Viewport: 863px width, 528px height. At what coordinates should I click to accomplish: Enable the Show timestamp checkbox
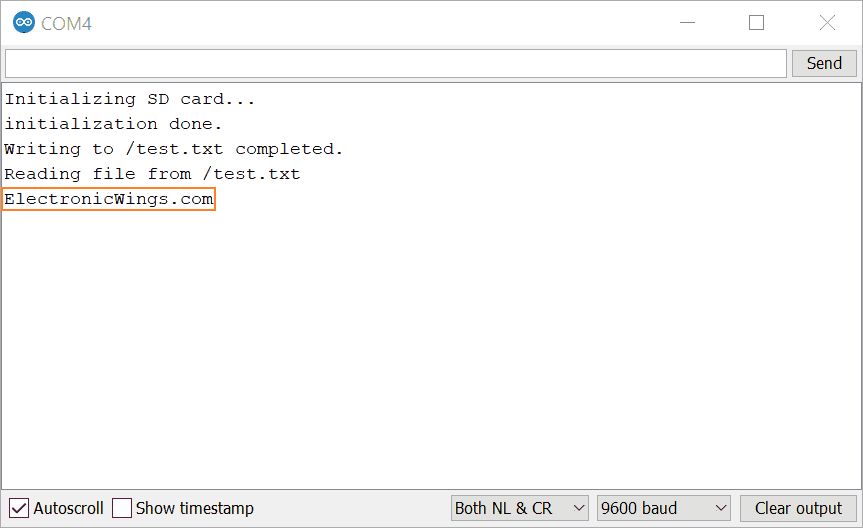click(x=122, y=508)
